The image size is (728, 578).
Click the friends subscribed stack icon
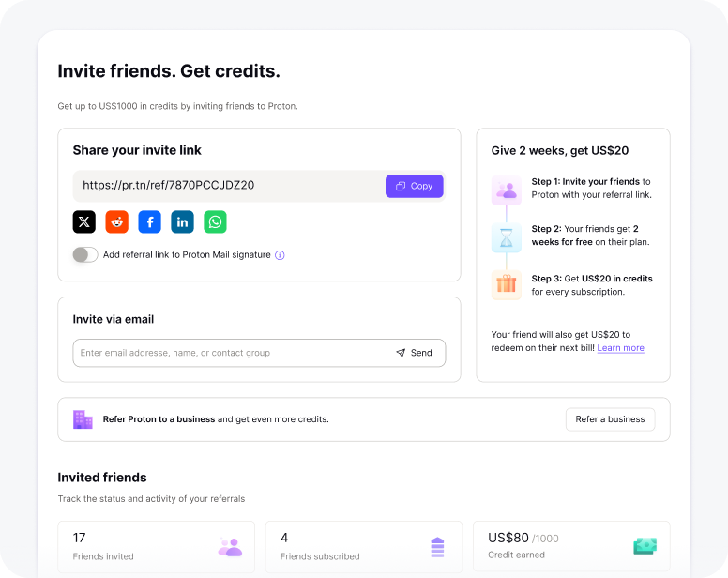[437, 547]
